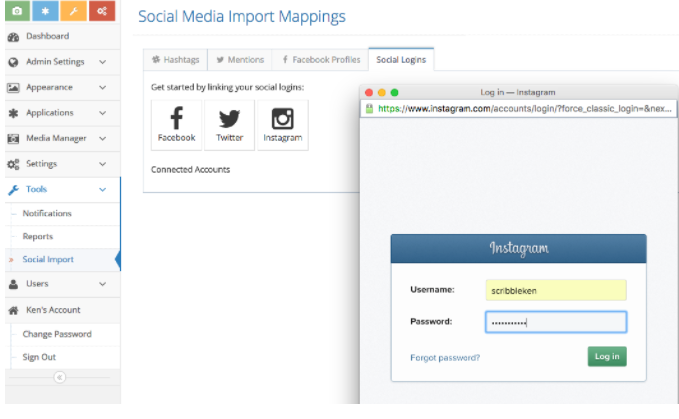Image resolution: width=679 pixels, height=419 pixels.
Task: Click the lock icon in the Instagram address bar
Action: click(369, 109)
